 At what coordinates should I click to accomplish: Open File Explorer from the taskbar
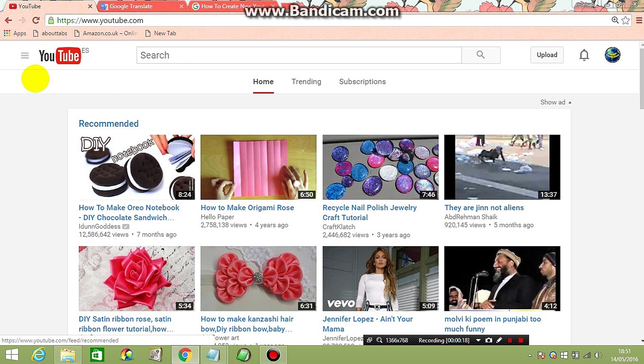tap(68, 355)
